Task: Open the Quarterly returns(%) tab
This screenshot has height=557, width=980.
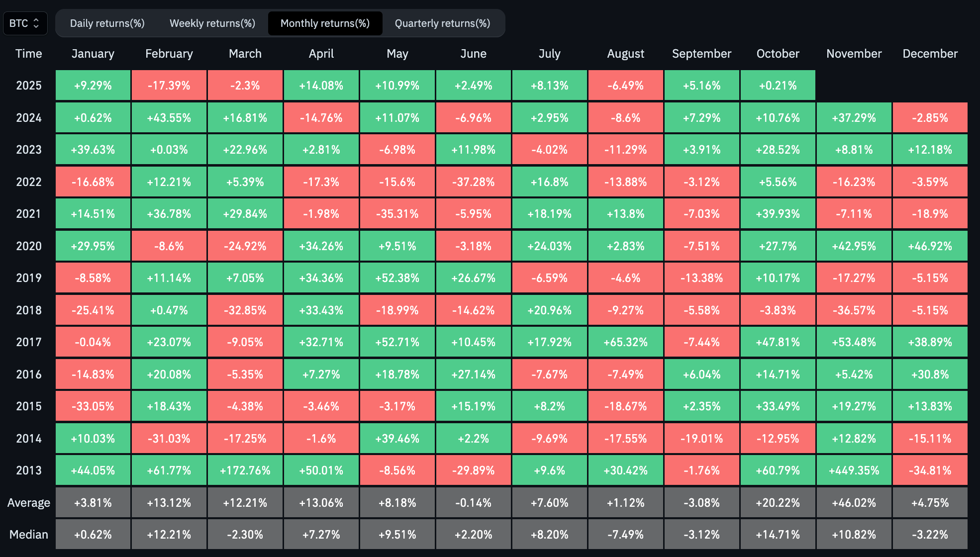Action: click(x=442, y=23)
